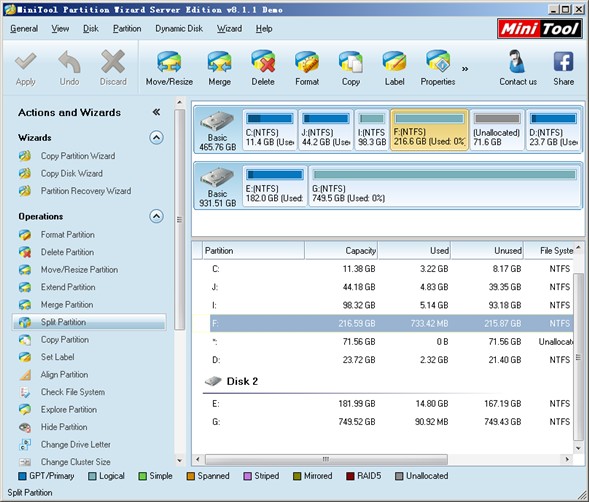Image resolution: width=589 pixels, height=502 pixels.
Task: Click Delete Partition operation
Action: point(68,252)
